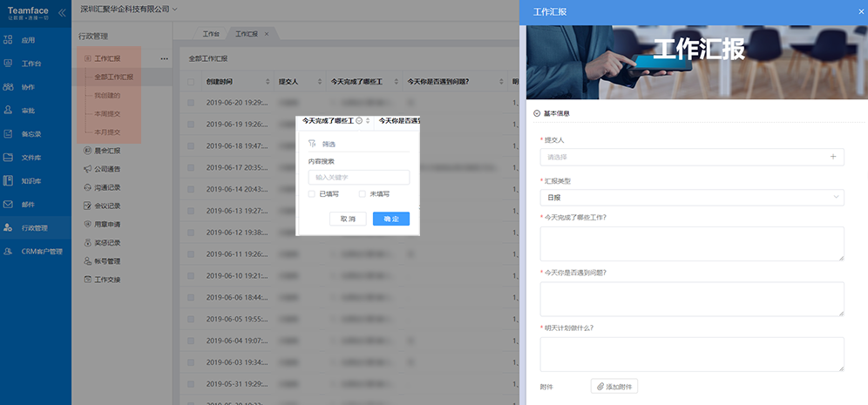Check row dated 2019-06-19 19:26
The image size is (868, 405).
191,125
